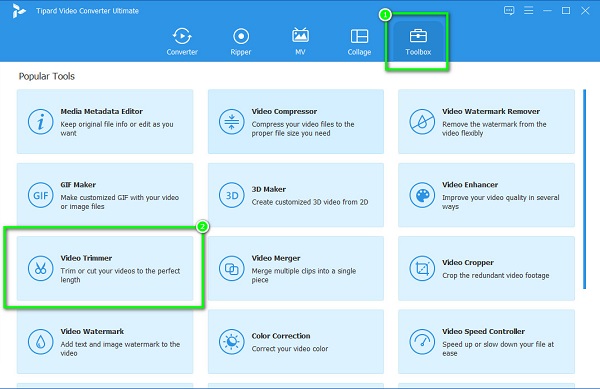Click the vertical scrollbar of the tools list
600x389 pixels.
pos(584,189)
